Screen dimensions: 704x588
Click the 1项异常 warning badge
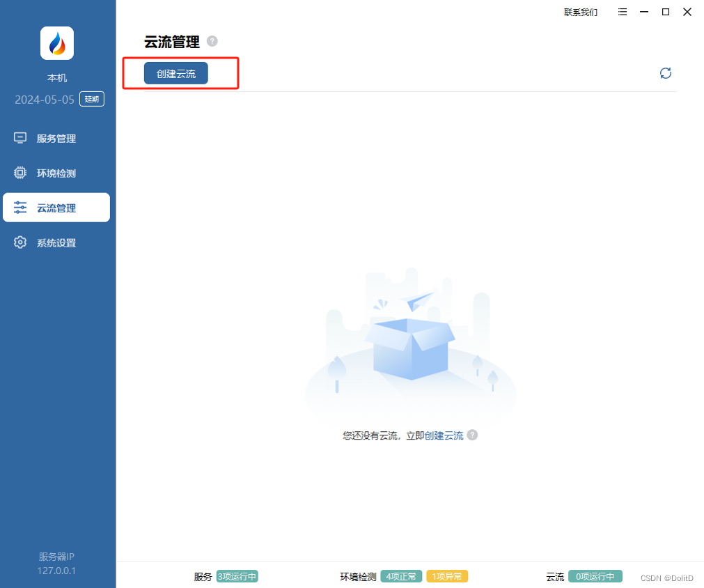[447, 576]
